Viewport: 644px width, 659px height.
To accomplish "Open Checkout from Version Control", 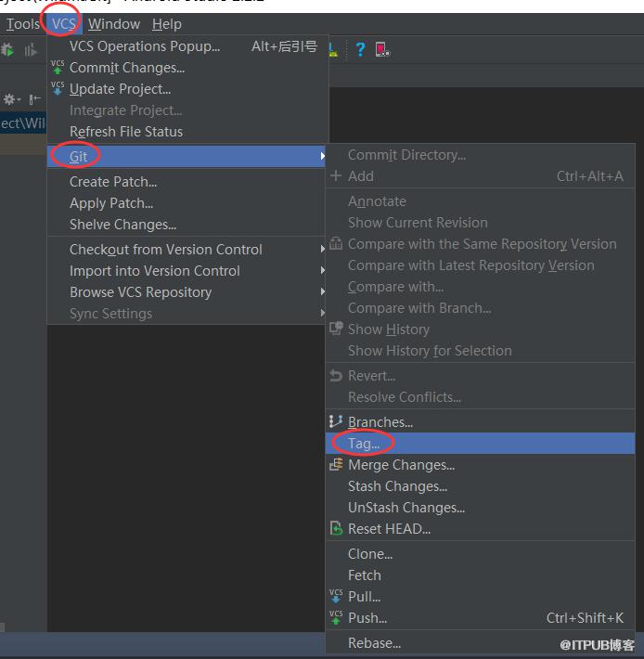I will (187, 250).
